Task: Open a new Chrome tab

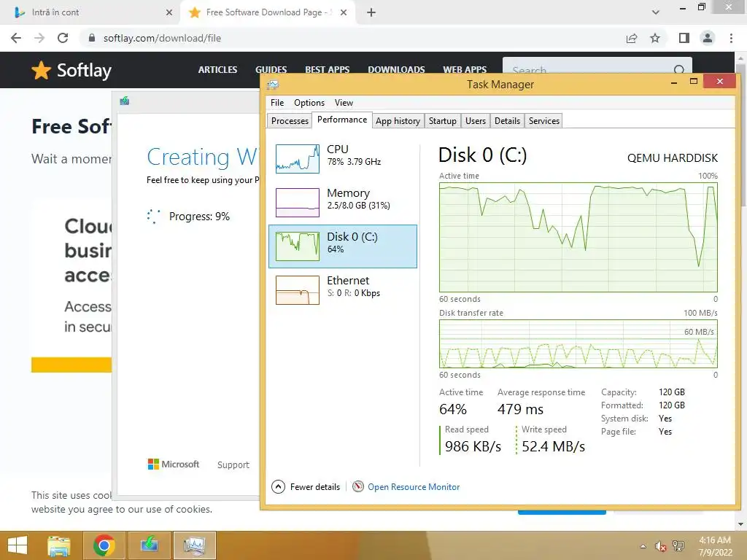Action: 371,12
